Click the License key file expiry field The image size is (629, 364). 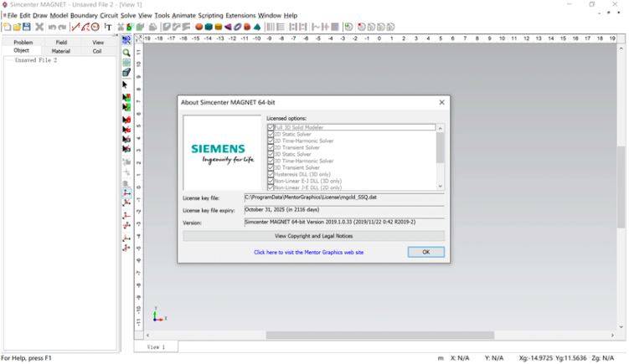click(344, 210)
